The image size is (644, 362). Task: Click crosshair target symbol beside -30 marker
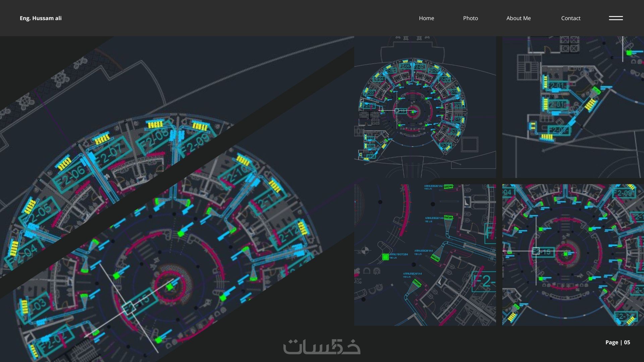365,250
